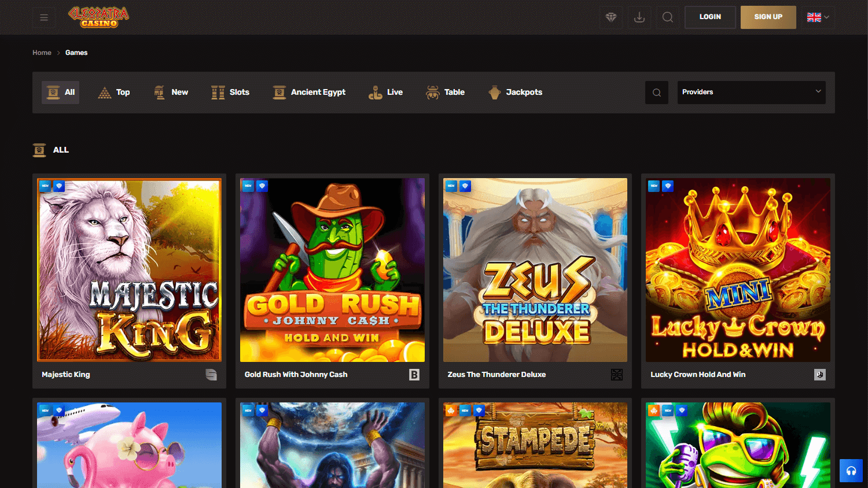868x488 pixels.
Task: Click the download app icon
Action: click(639, 17)
